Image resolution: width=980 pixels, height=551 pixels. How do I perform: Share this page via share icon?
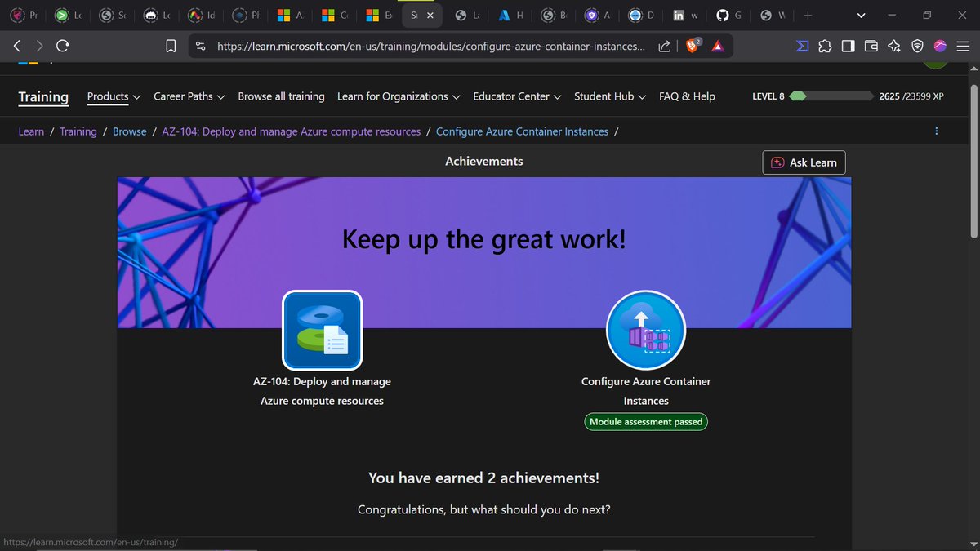[664, 47]
